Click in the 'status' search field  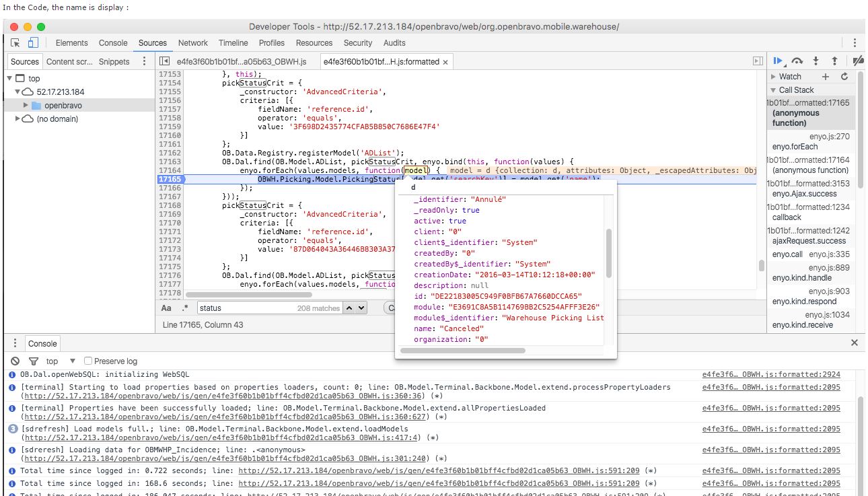pyautogui.click(x=246, y=308)
